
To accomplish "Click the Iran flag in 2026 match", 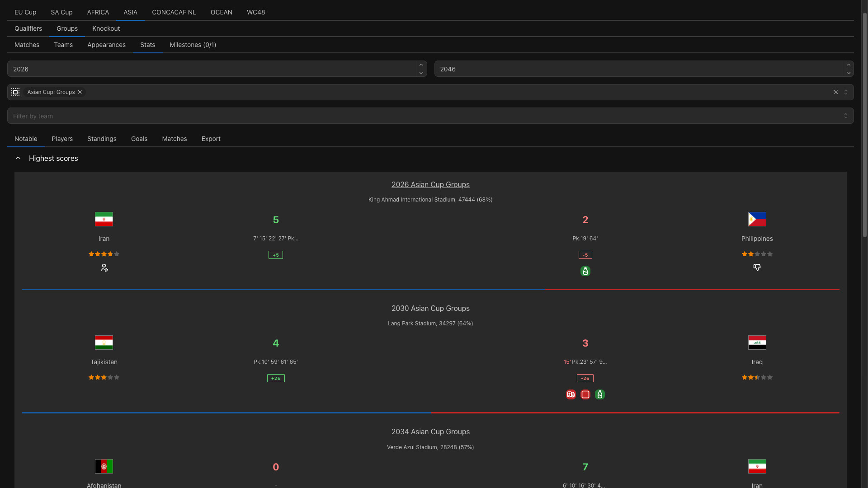I will [104, 219].
